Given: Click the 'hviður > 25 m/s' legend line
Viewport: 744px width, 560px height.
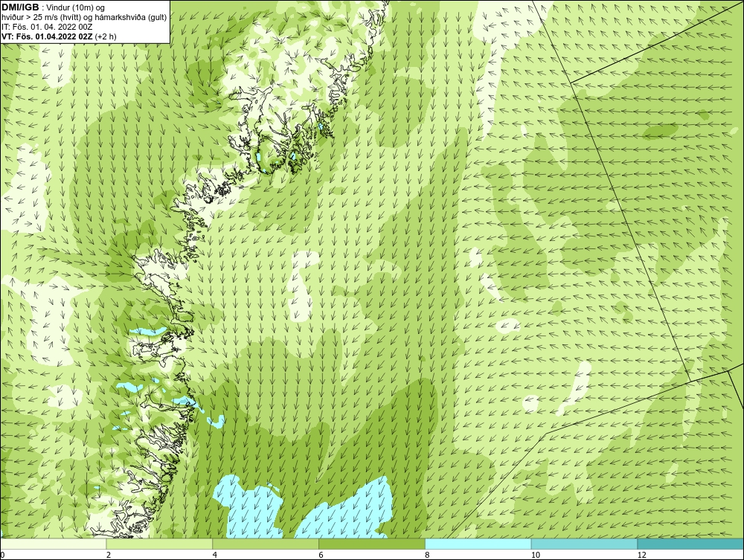Looking at the screenshot, I should [x=84, y=18].
